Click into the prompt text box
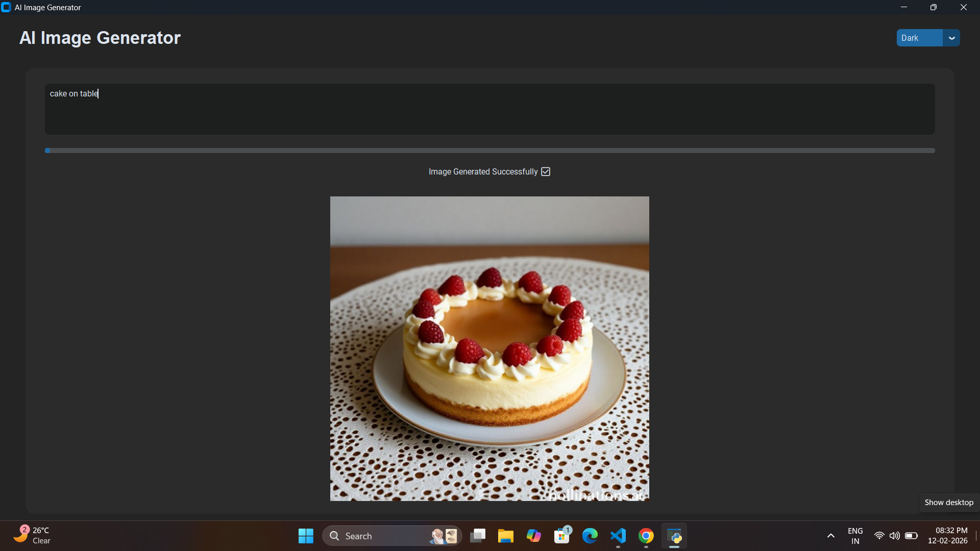Screen dimensions: 980x551 pyautogui.click(x=489, y=109)
